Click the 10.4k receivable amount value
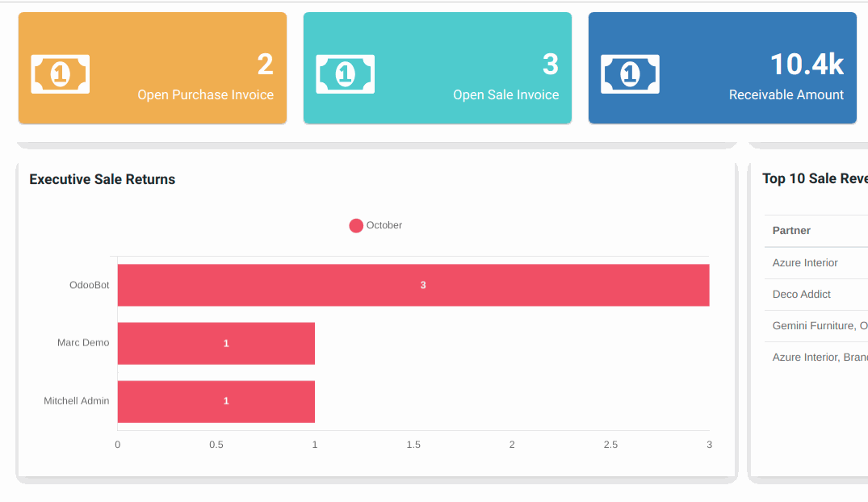 (807, 64)
